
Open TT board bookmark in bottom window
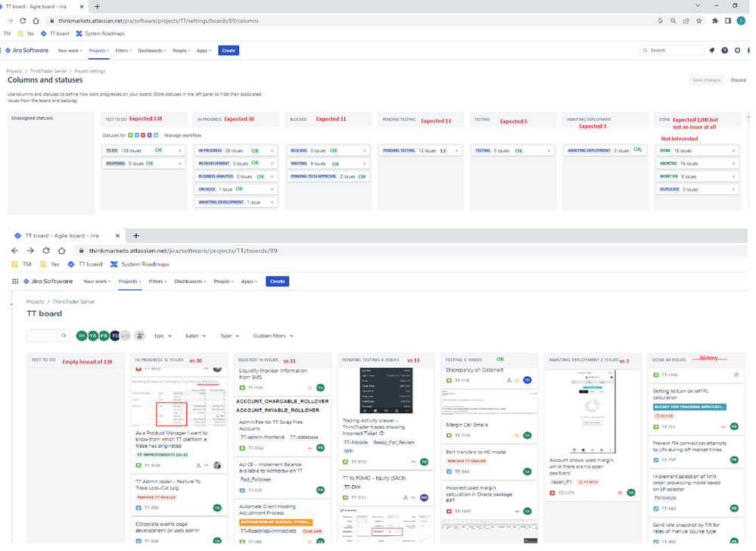coord(85,264)
